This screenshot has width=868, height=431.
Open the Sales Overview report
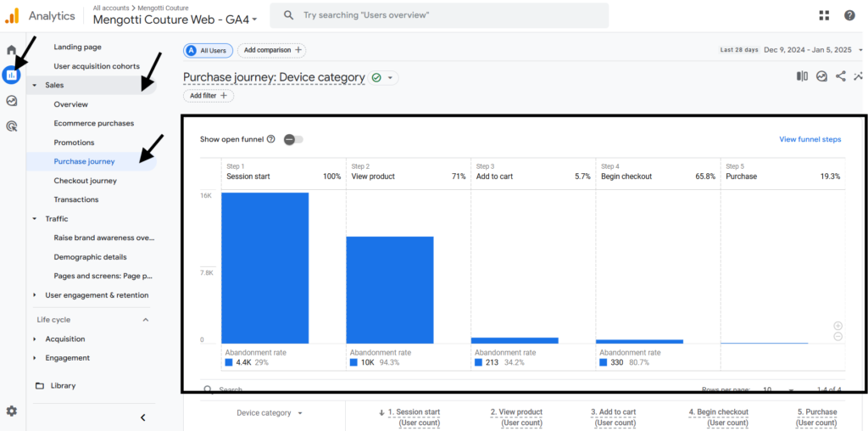[x=70, y=104]
